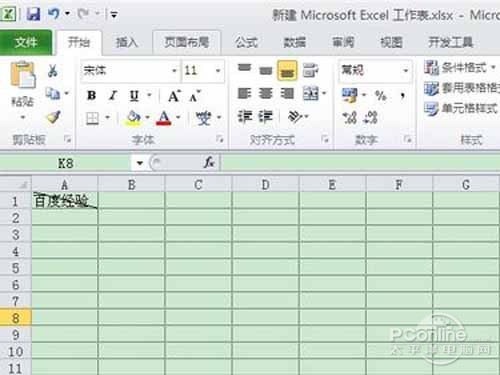Open the Customize Quick Access Toolbar arrow

click(114, 14)
